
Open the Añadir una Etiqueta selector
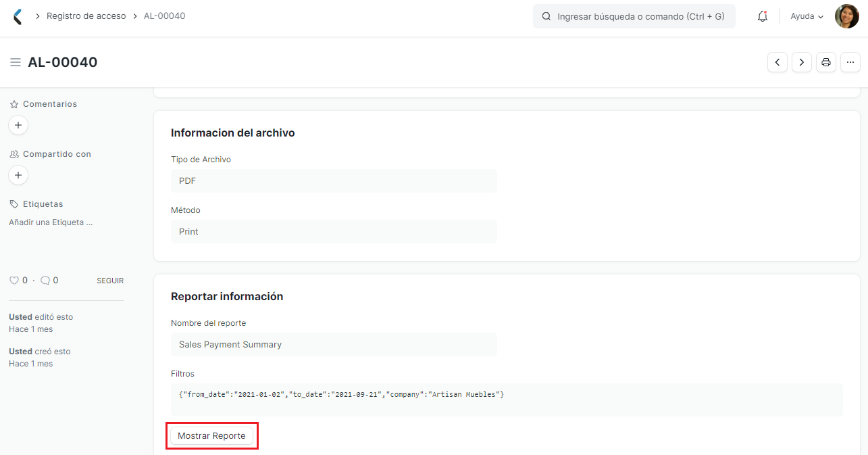click(x=51, y=222)
